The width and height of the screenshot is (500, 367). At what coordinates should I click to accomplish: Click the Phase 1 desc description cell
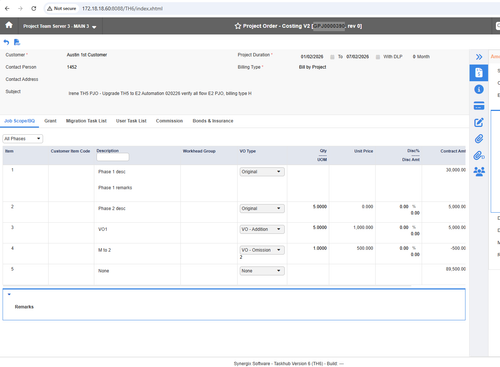point(112,172)
